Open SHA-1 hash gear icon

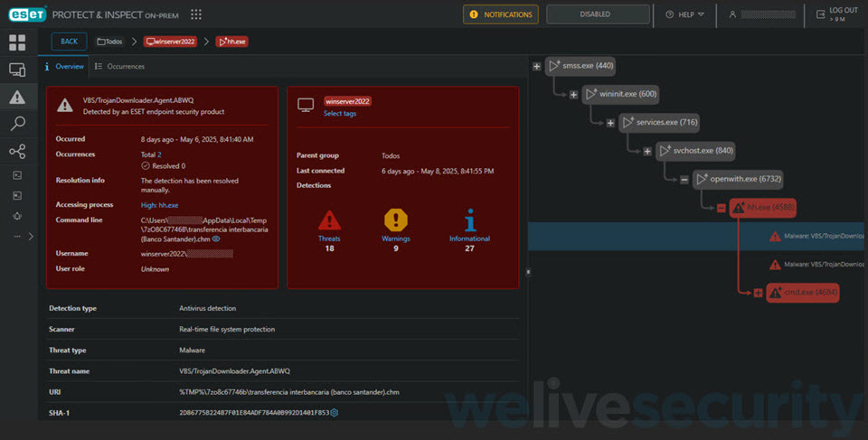pyautogui.click(x=335, y=413)
